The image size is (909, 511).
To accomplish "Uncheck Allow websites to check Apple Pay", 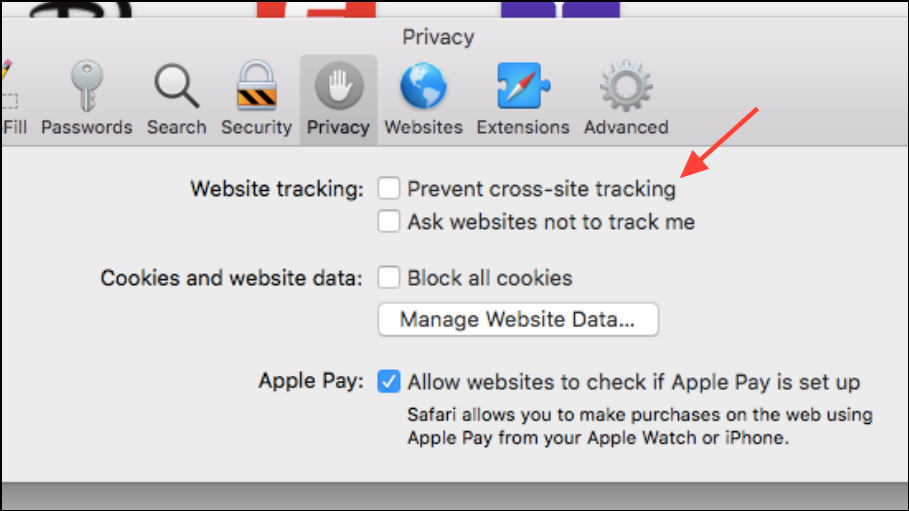I will (388, 382).
